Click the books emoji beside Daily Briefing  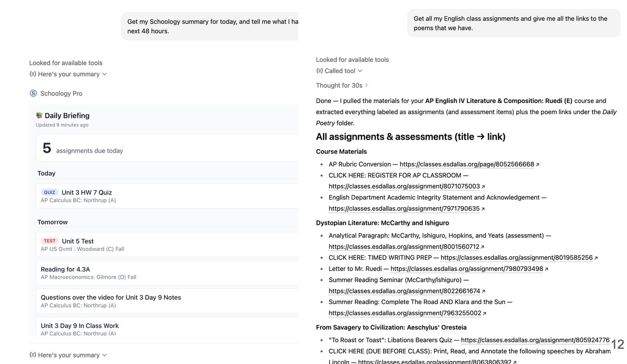click(x=39, y=116)
